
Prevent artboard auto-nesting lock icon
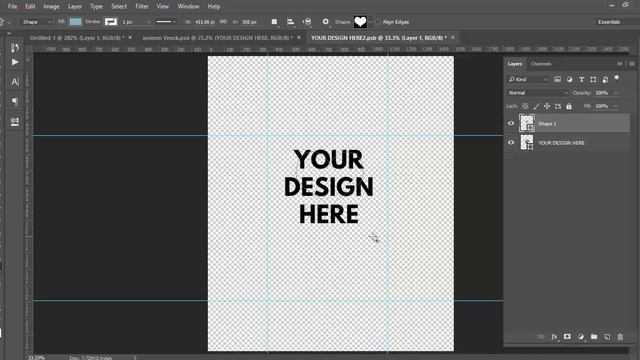point(558,106)
